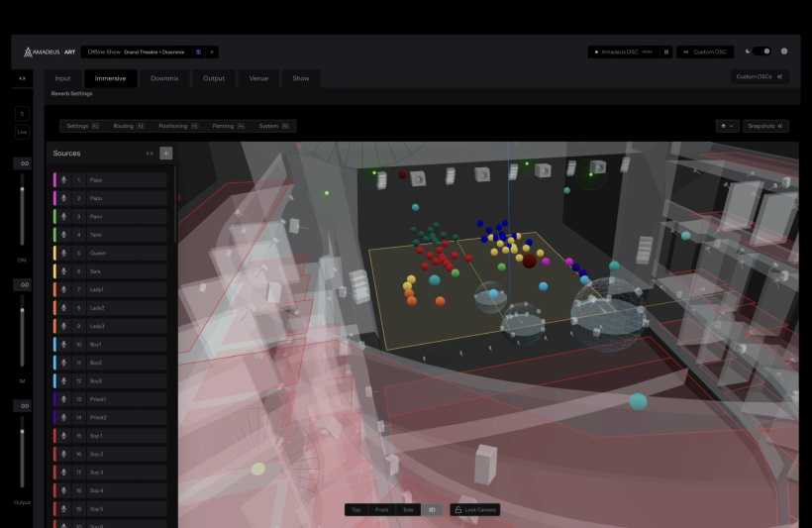Viewport: 812px width, 528px height.
Task: Click the DM level slider
Action: pos(22,209)
